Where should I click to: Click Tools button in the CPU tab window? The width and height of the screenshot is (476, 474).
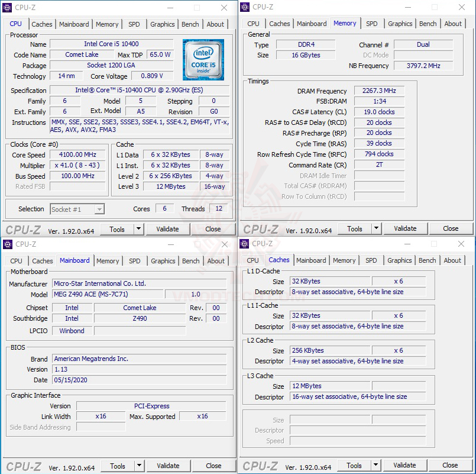coord(117,229)
